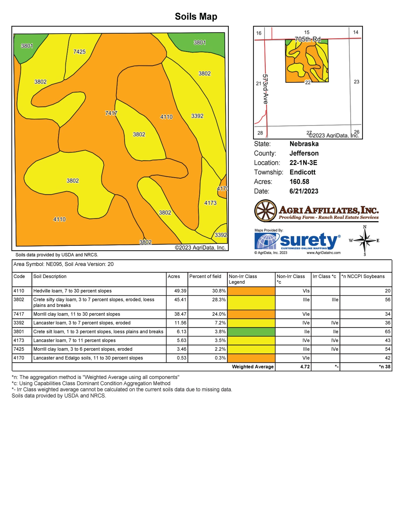Screen dimensions: 397x532
Task: Click the 4173 soil zone label
Action: coord(210,203)
